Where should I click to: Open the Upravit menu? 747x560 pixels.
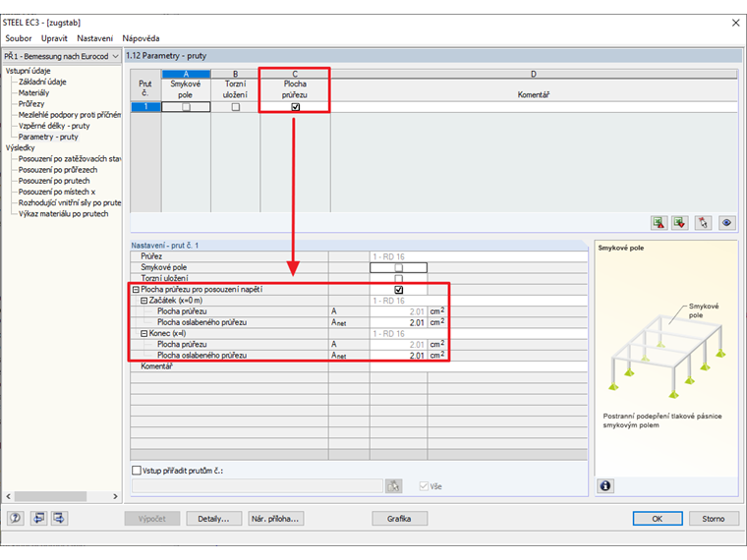(x=54, y=38)
